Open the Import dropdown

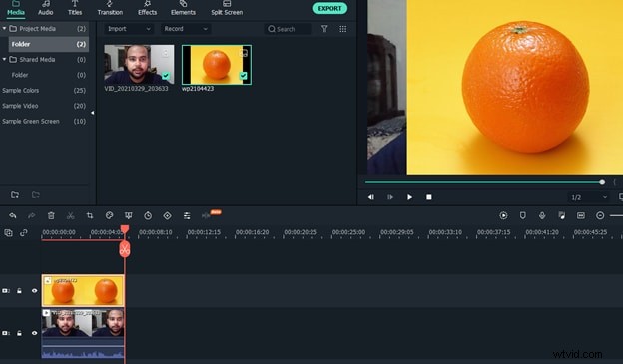(x=129, y=29)
